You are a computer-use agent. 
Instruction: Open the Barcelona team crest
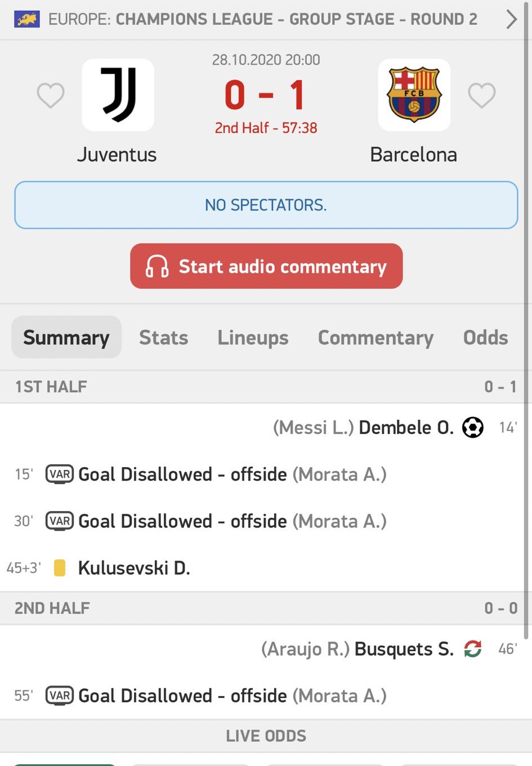point(414,95)
